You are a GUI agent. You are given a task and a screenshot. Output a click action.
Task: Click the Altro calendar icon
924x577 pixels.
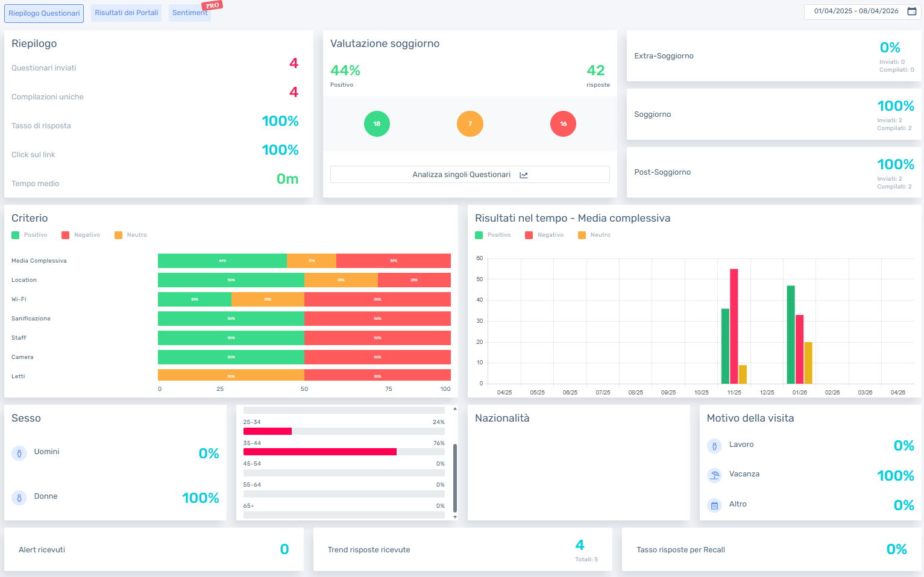[714, 505]
